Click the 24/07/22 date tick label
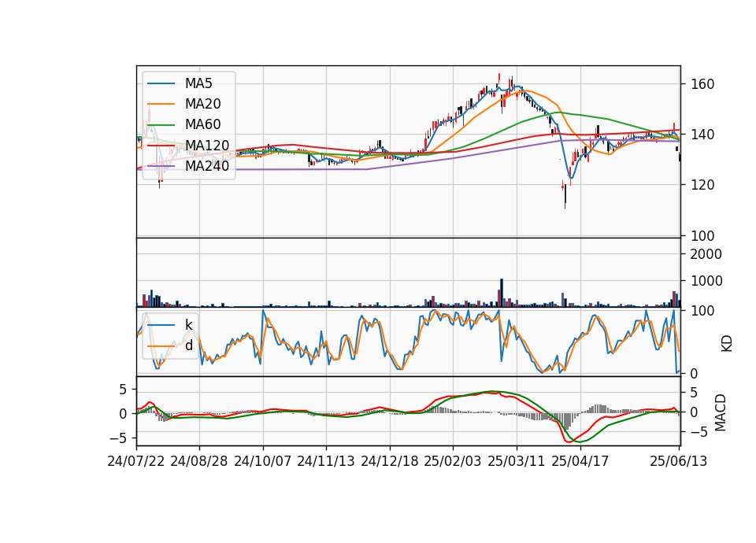This screenshot has width=756, height=543. [x=136, y=461]
